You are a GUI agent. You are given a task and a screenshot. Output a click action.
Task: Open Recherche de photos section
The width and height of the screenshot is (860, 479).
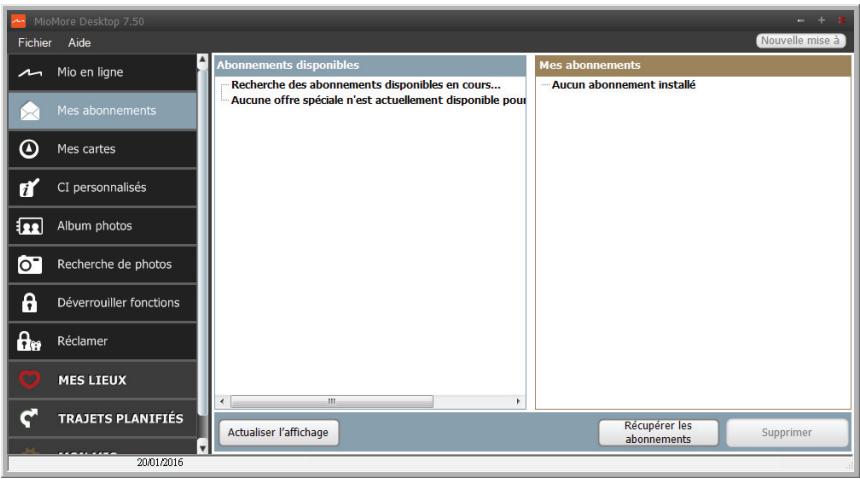pyautogui.click(x=103, y=264)
